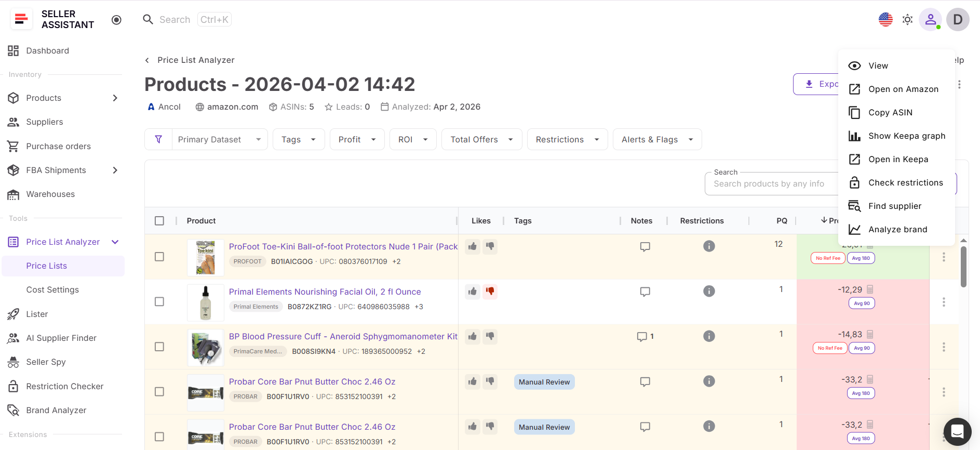980x450 pixels.
Task: Check the BP Blood Pressure Cuff checkbox
Action: (159, 347)
